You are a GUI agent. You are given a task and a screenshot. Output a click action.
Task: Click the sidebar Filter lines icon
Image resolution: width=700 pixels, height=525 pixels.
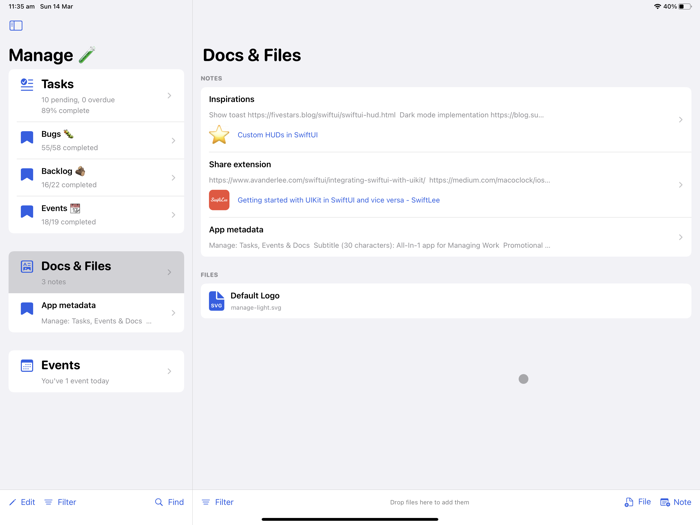pos(48,502)
